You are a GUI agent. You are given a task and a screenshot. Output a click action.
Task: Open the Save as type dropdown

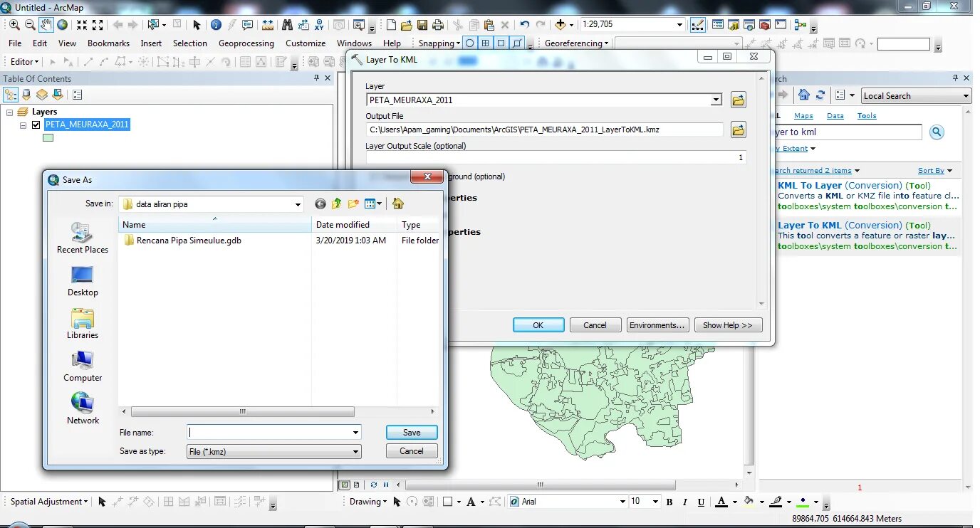coord(355,451)
